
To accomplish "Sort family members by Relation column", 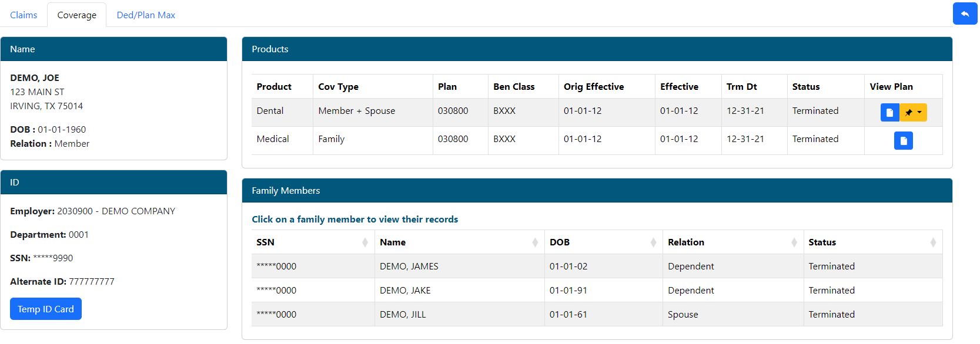I will [x=733, y=242].
